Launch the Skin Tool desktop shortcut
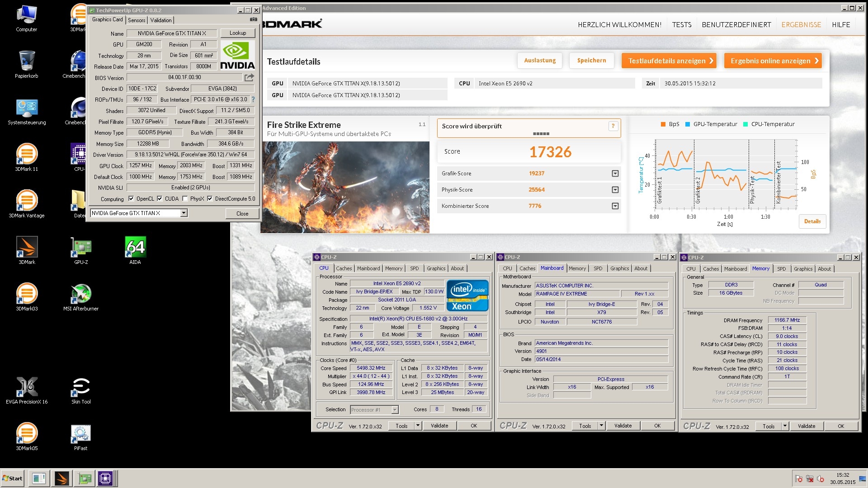The width and height of the screenshot is (868, 488). click(81, 389)
